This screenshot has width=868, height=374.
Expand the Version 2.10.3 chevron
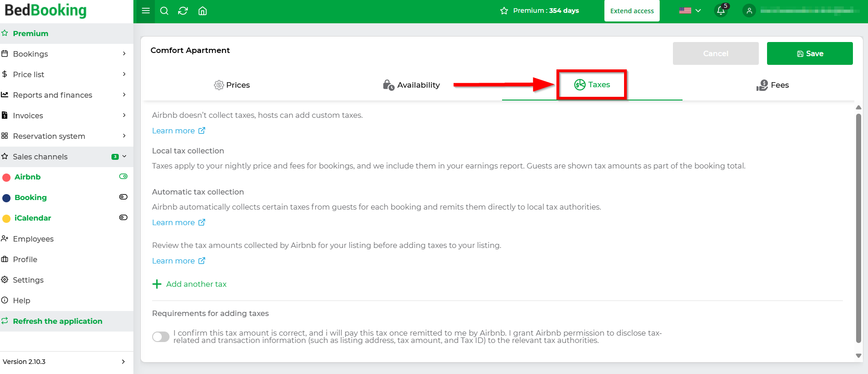123,362
